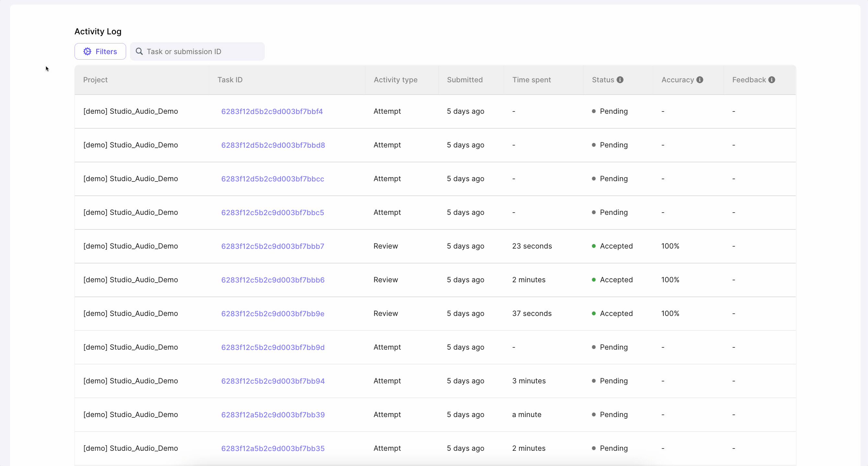This screenshot has width=868, height=466.
Task: Click the Accuracy column info icon
Action: (700, 80)
